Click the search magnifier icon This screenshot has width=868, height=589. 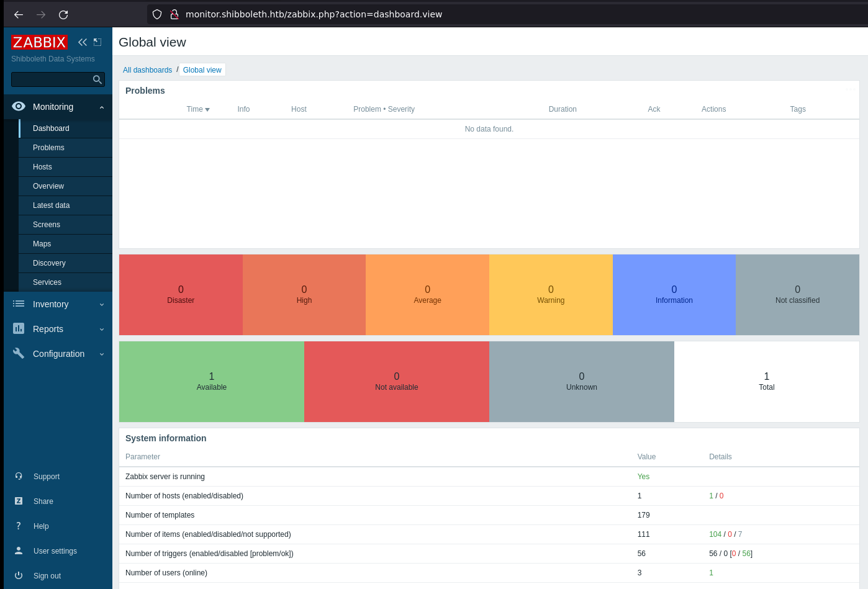(97, 79)
